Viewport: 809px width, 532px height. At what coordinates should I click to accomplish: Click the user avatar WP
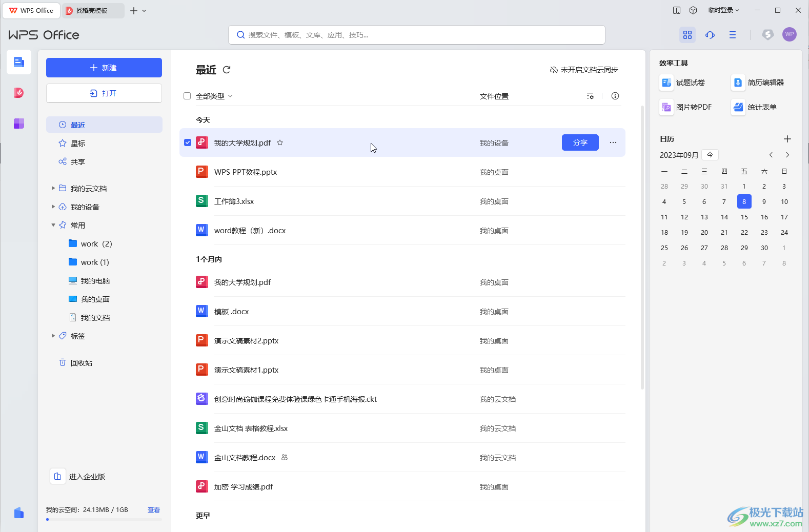coord(790,34)
